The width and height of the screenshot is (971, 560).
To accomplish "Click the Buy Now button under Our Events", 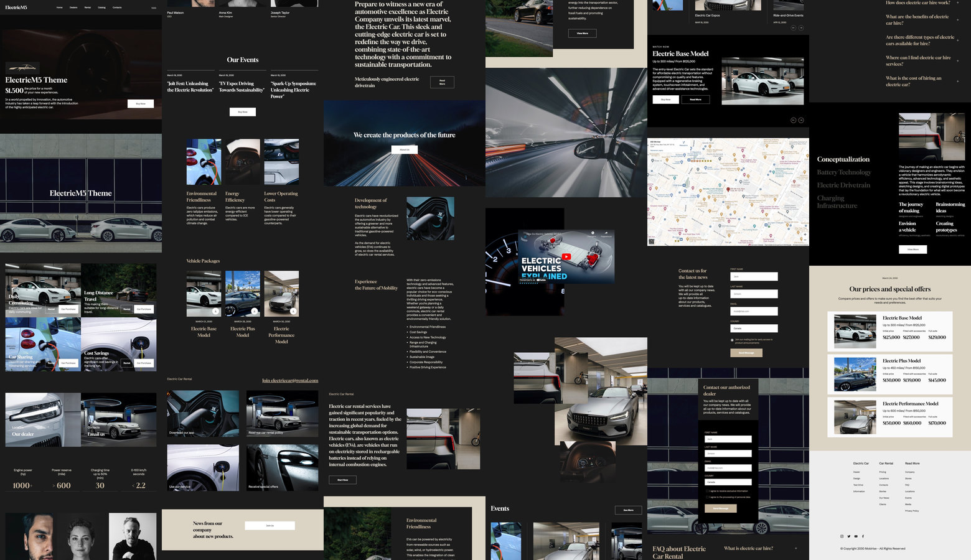I will pos(243,112).
